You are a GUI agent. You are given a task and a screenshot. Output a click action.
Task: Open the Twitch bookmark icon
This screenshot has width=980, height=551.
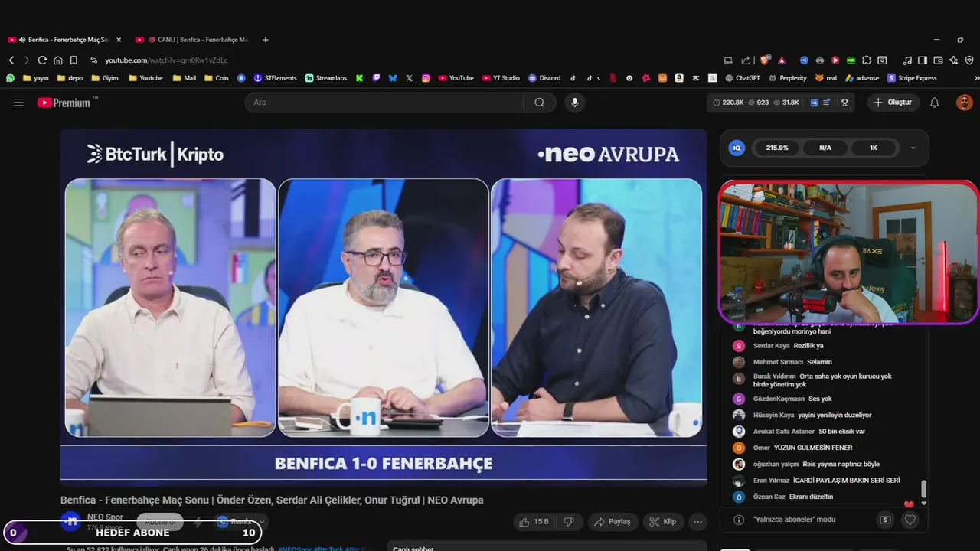point(376,78)
